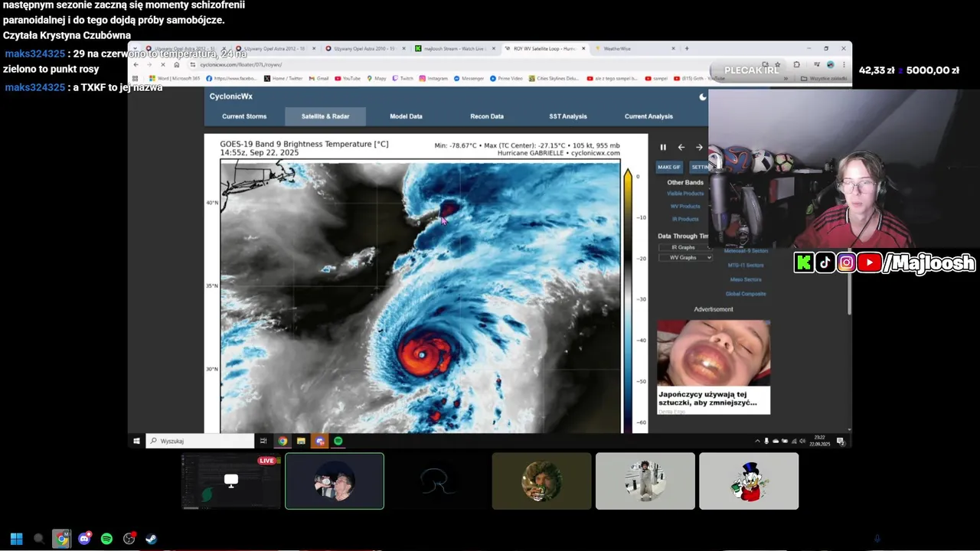980x551 pixels.
Task: Open the Cities Skylines Deluxe bookmark
Action: tap(554, 78)
